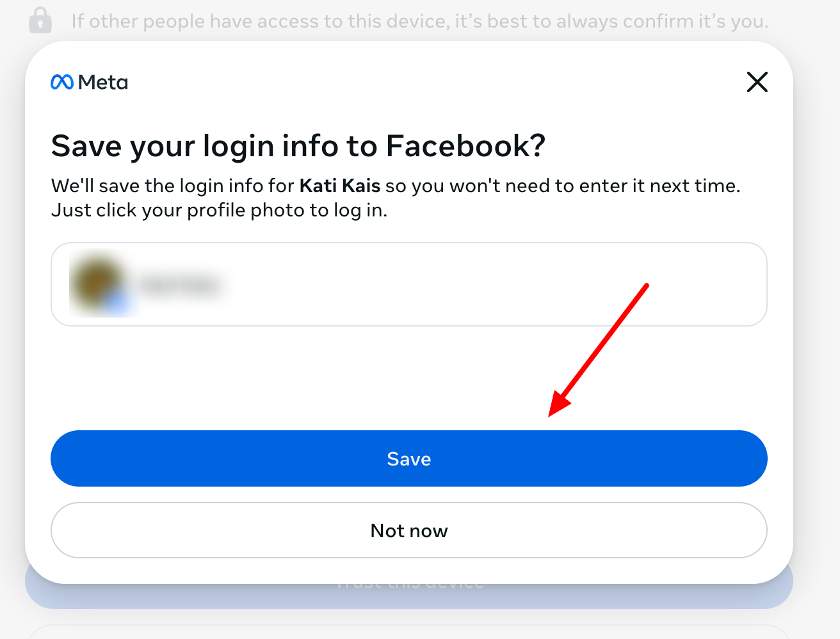
Task: Click the blue Save button
Action: (x=408, y=458)
